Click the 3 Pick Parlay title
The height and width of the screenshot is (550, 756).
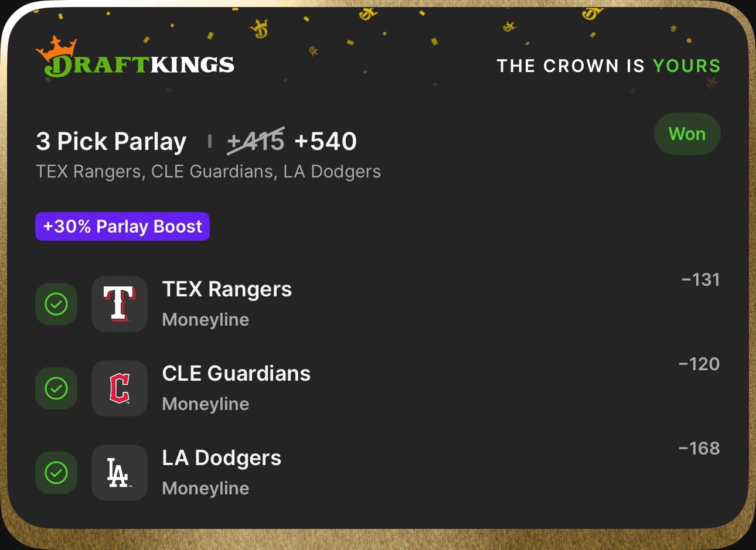[x=111, y=141]
